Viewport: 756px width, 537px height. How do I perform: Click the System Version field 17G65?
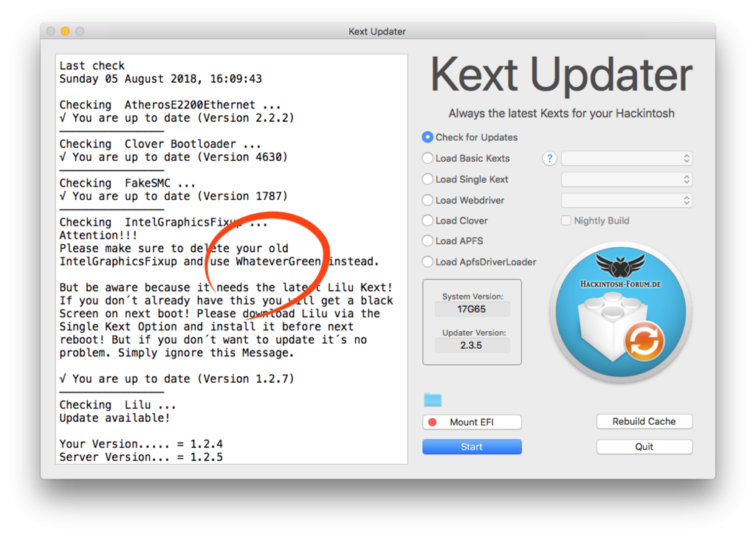click(472, 309)
